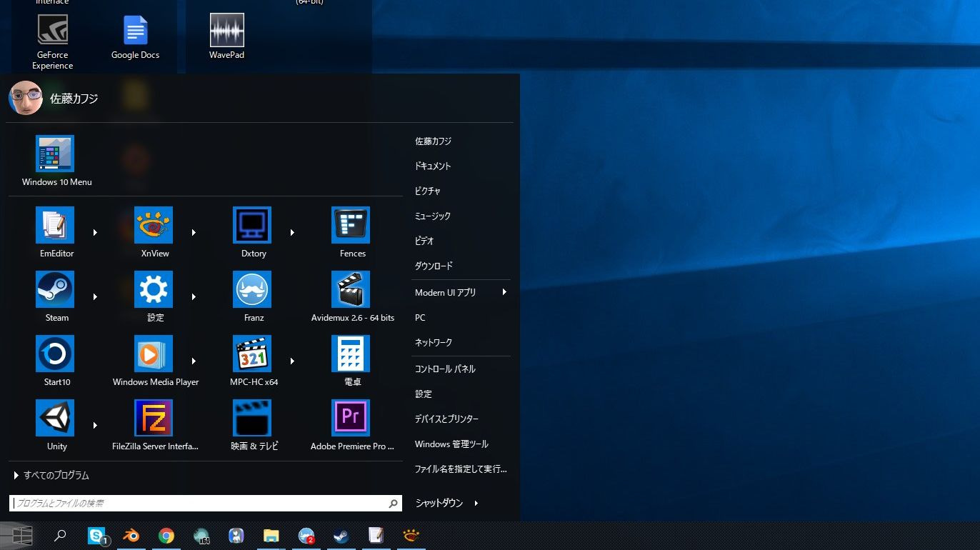This screenshot has height=550, width=980.
Task: Show すべてのプログラム list
Action: [51, 475]
